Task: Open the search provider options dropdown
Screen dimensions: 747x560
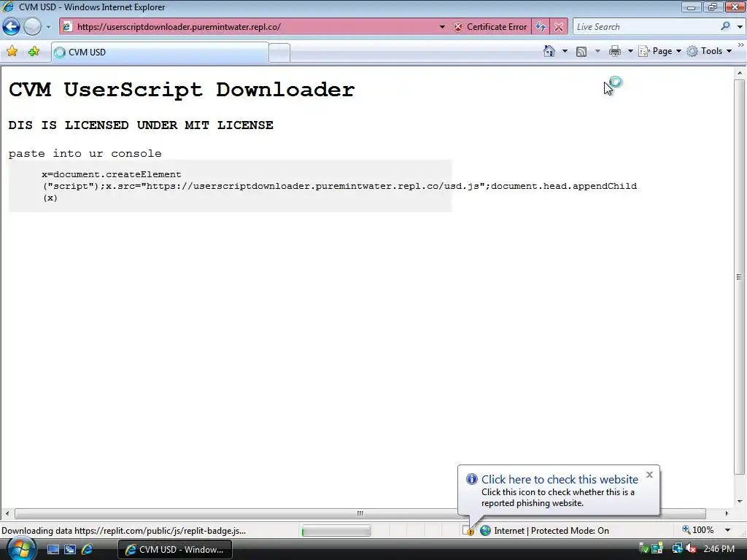Action: pos(740,27)
